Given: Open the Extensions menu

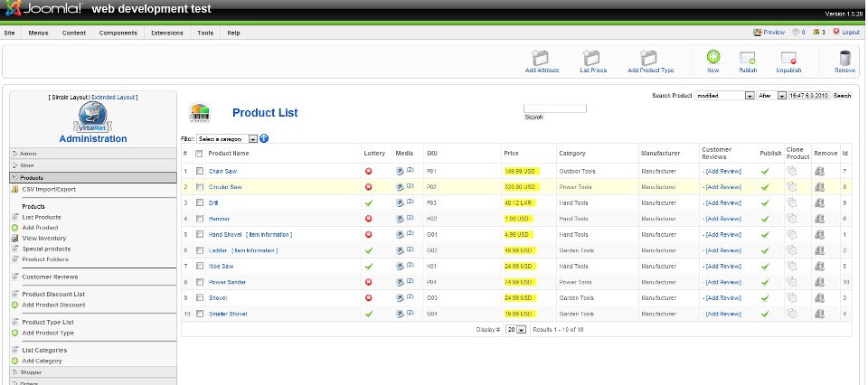Looking at the screenshot, I should coord(168,33).
